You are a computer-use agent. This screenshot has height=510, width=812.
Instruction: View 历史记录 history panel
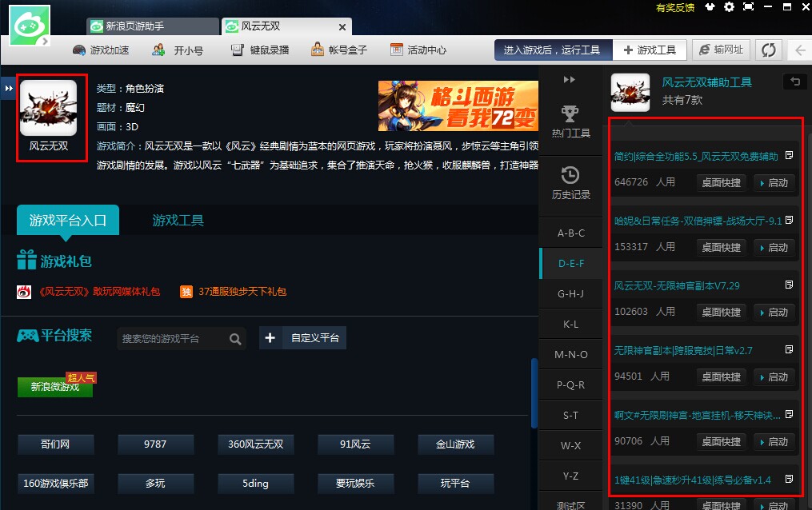[x=570, y=182]
